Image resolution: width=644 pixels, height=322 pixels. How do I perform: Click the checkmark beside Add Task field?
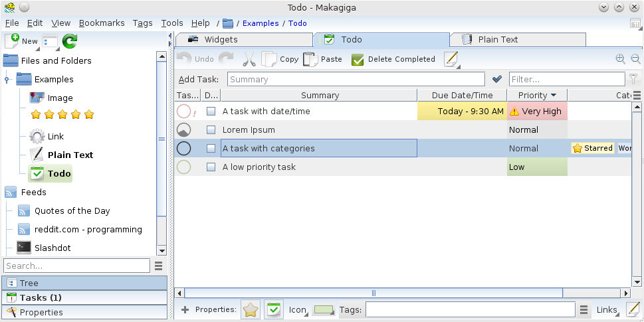[x=497, y=79]
